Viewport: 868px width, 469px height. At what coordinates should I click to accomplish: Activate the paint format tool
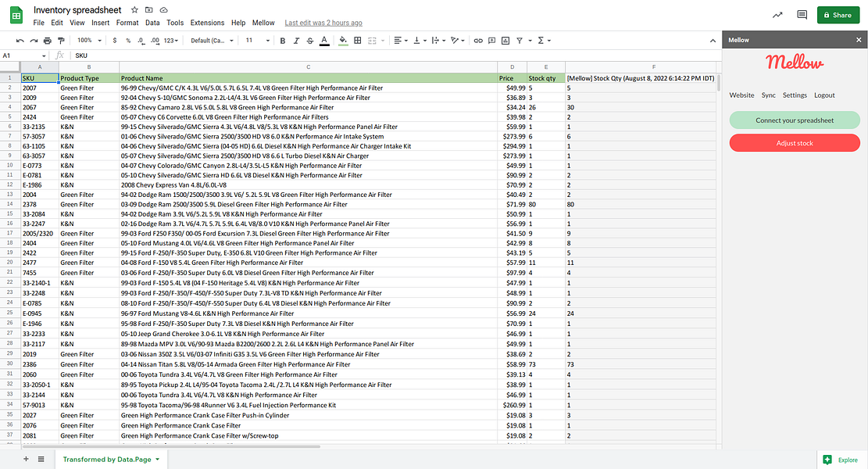click(62, 41)
